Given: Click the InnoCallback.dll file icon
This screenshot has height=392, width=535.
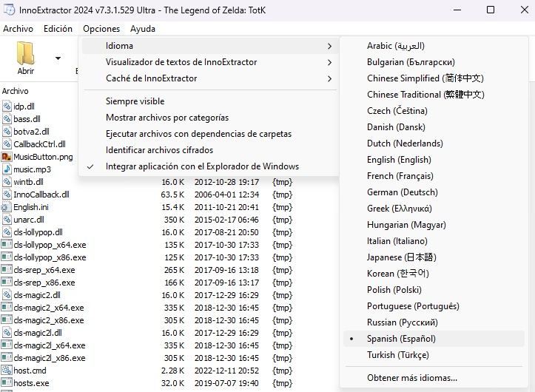Looking at the screenshot, I should [x=7, y=195].
